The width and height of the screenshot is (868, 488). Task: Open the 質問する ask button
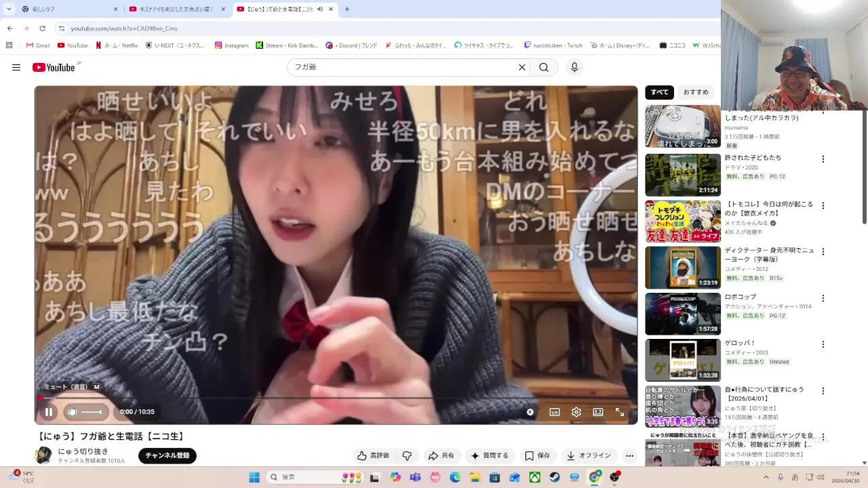[x=490, y=455]
